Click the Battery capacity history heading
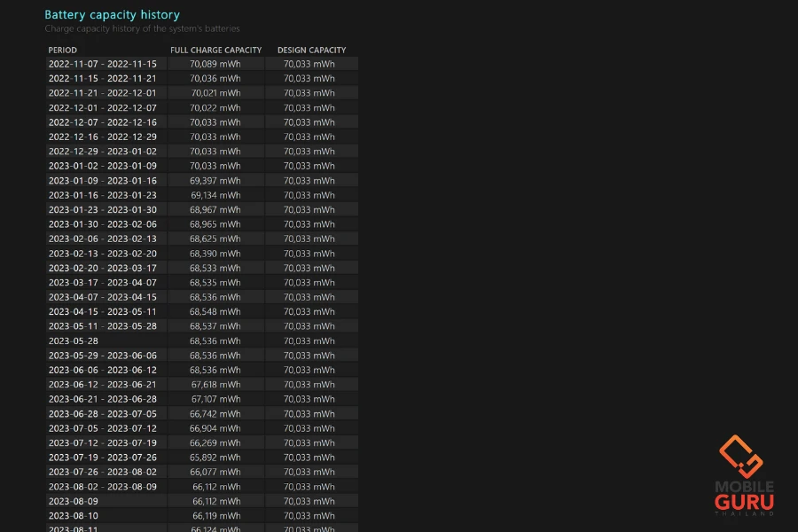This screenshot has width=798, height=532. [x=112, y=15]
